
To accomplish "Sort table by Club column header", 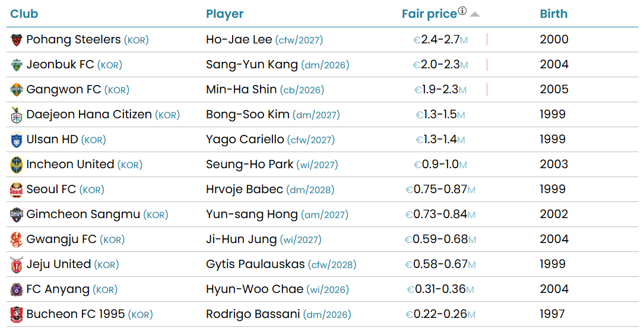I will point(24,14).
